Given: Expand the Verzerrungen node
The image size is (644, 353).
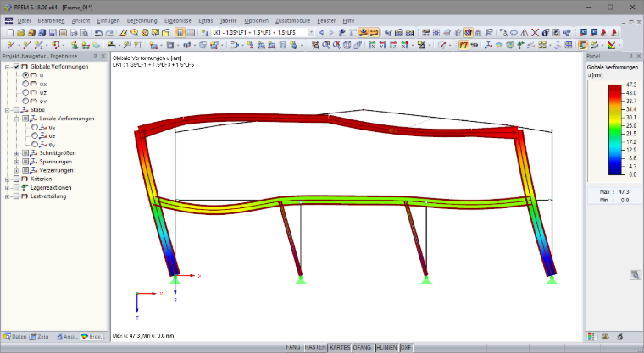Looking at the screenshot, I should [16, 170].
